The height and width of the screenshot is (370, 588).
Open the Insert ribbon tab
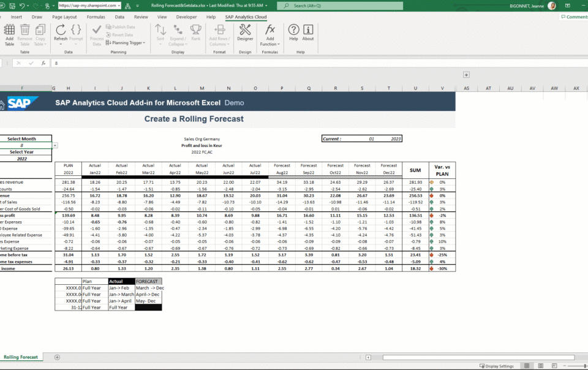click(16, 17)
